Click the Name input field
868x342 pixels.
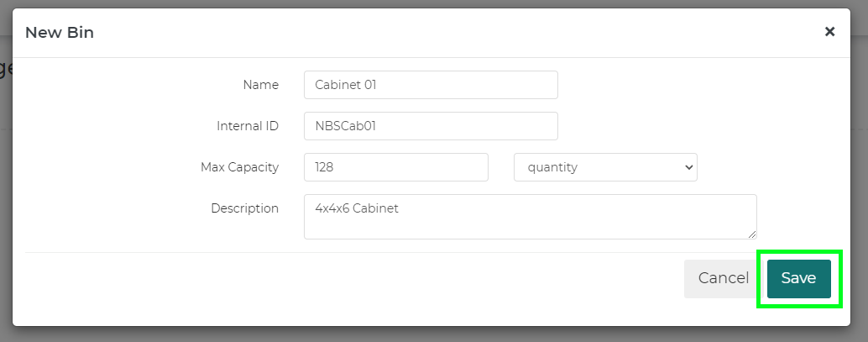[x=431, y=85]
